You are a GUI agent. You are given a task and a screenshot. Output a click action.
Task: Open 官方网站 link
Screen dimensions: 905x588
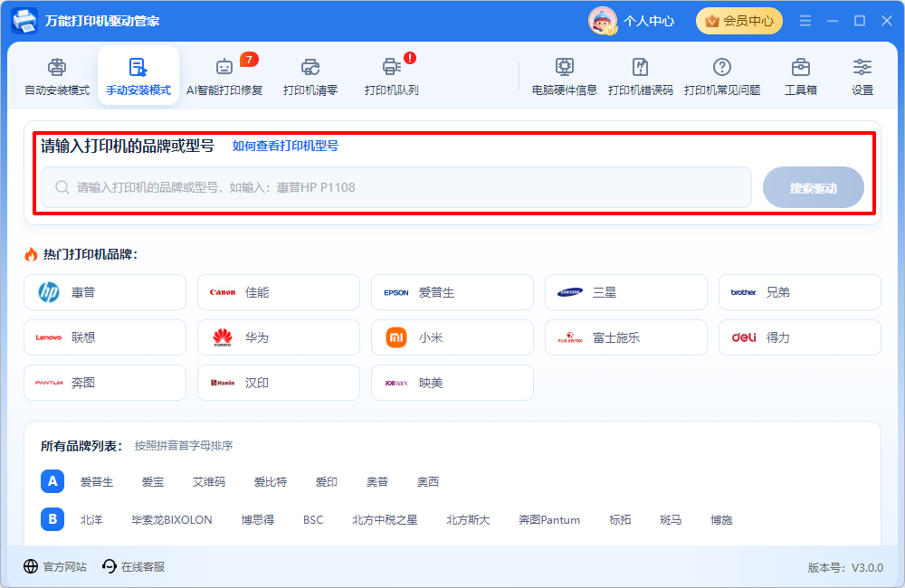[55, 566]
